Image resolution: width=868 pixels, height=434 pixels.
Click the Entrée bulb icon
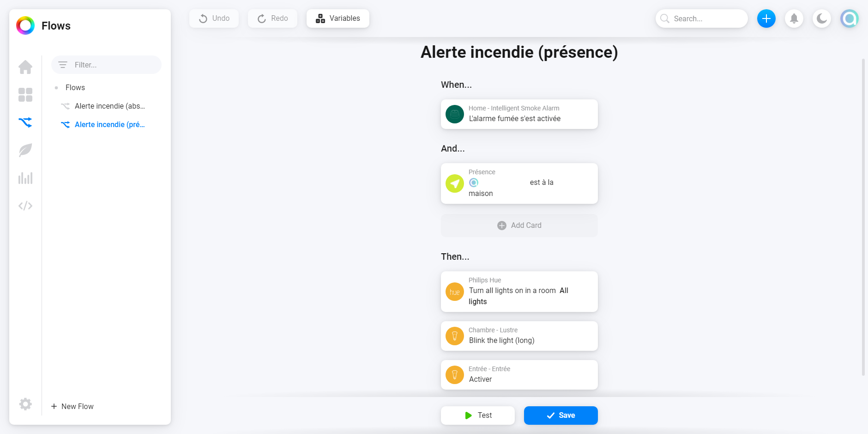(x=455, y=375)
